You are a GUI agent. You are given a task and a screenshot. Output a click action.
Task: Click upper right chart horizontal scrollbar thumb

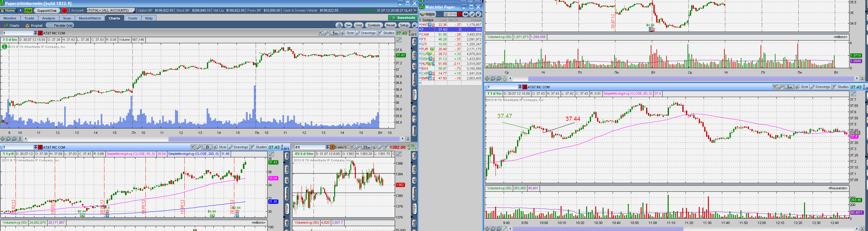pos(691,79)
